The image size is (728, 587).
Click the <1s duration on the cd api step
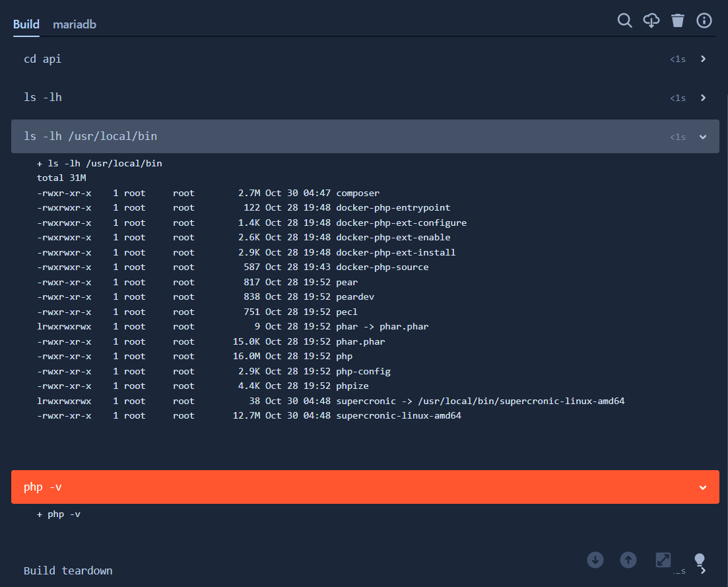[678, 59]
